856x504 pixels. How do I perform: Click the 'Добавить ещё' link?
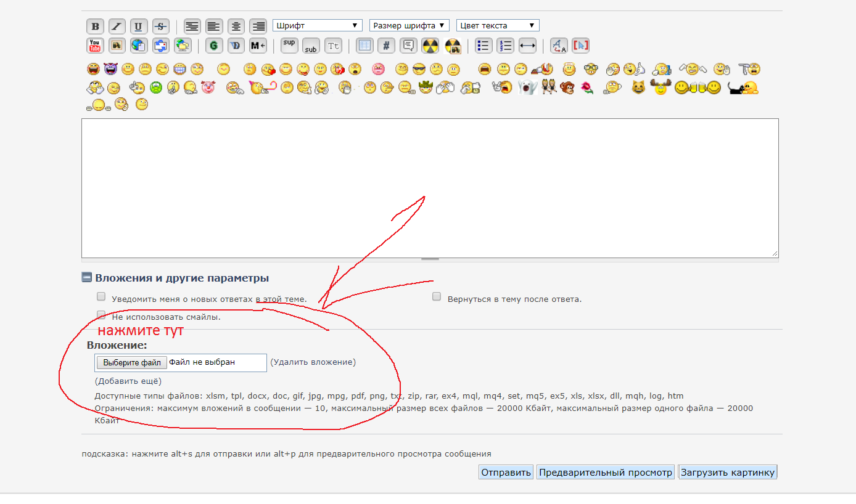click(x=128, y=381)
